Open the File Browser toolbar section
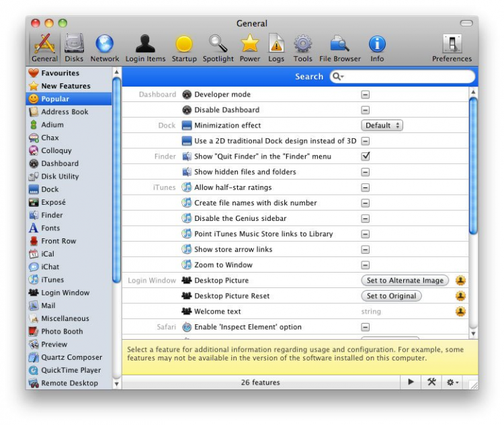The height and width of the screenshot is (425, 504). click(340, 48)
